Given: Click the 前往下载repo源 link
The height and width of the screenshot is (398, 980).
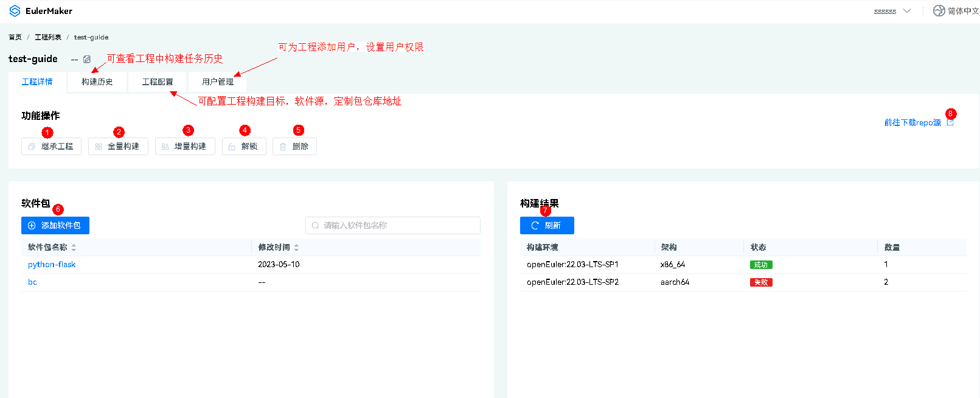Looking at the screenshot, I should tap(912, 123).
